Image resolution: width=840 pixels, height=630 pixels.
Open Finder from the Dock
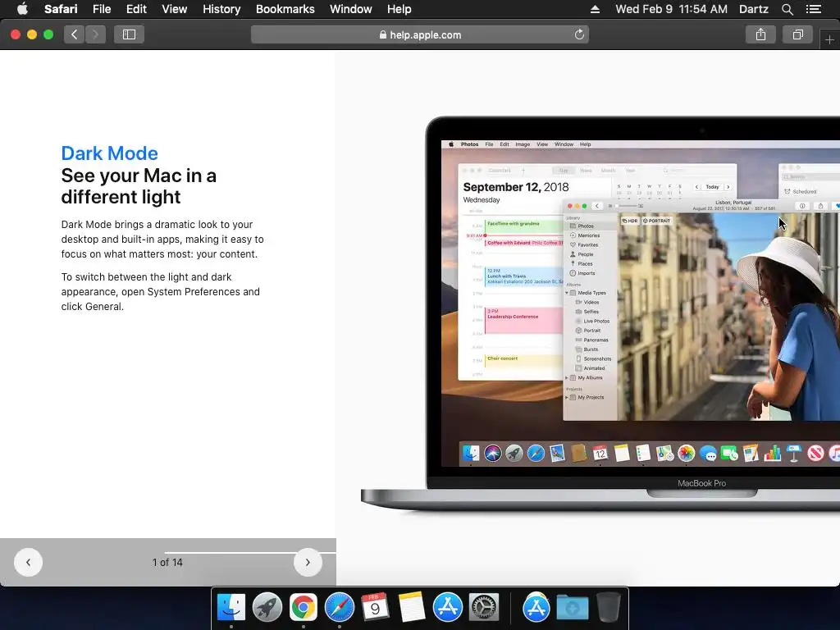coord(231,608)
